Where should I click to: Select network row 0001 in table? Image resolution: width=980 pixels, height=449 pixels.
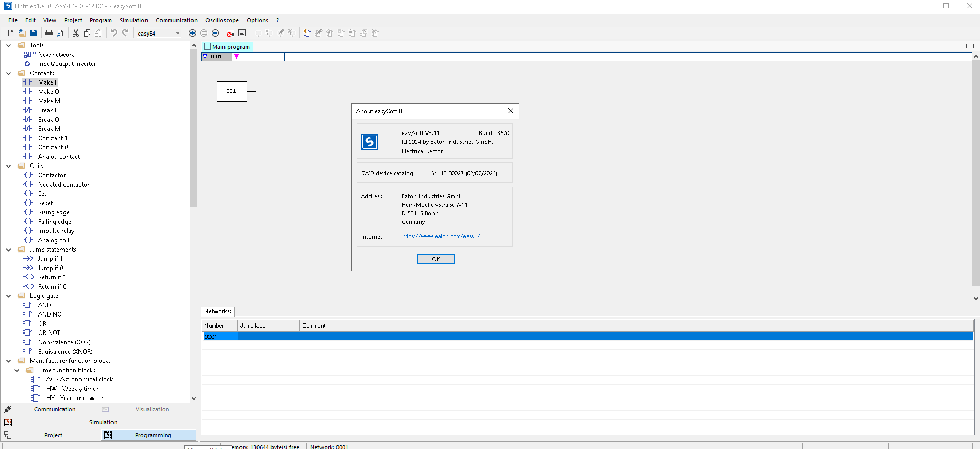tap(587, 337)
